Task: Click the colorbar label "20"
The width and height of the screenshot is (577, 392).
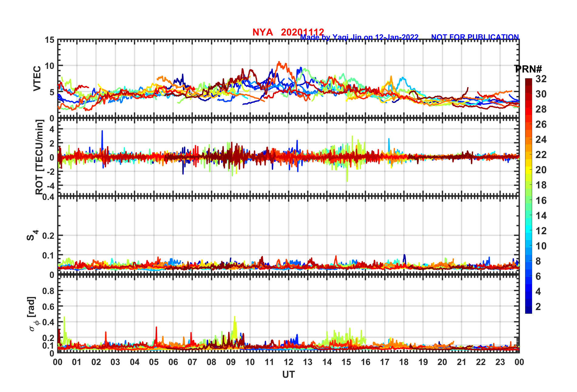Action: pyautogui.click(x=541, y=170)
